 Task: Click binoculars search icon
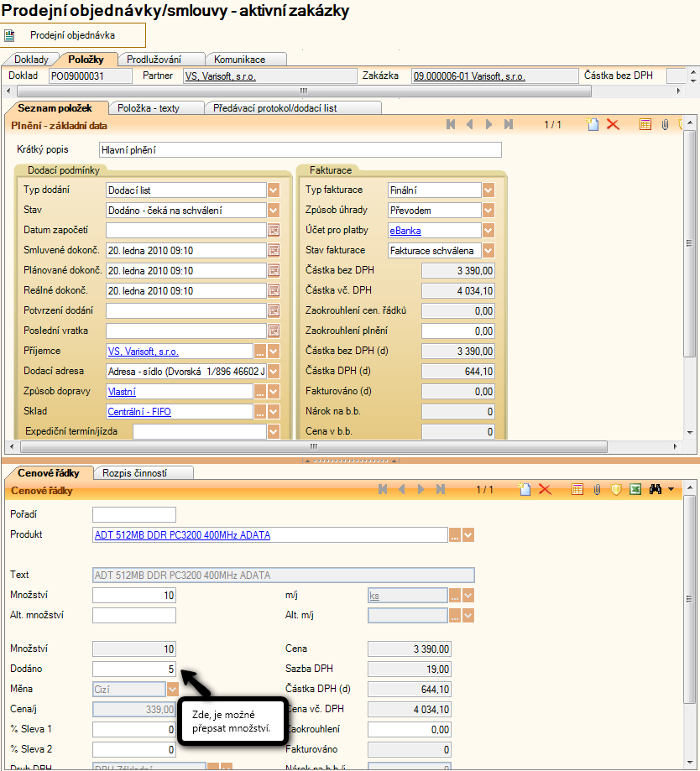click(x=656, y=489)
